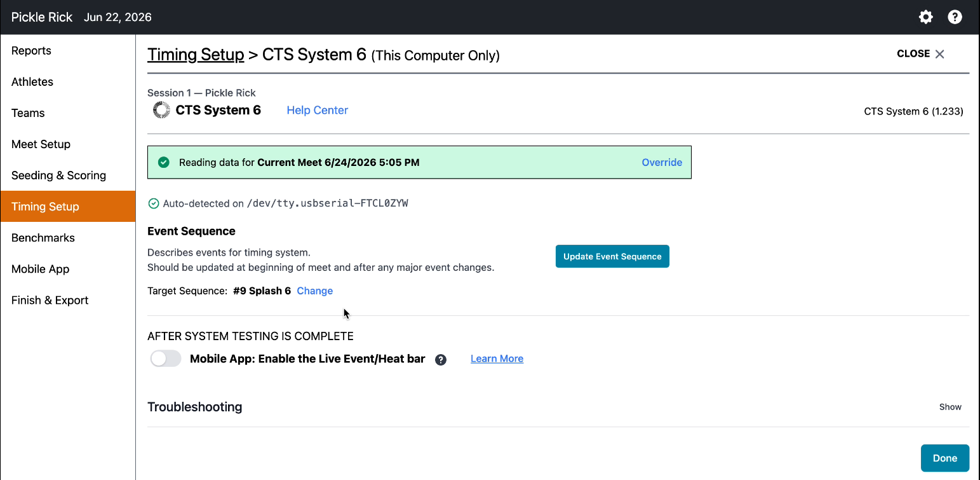Click the Done button

click(x=945, y=458)
